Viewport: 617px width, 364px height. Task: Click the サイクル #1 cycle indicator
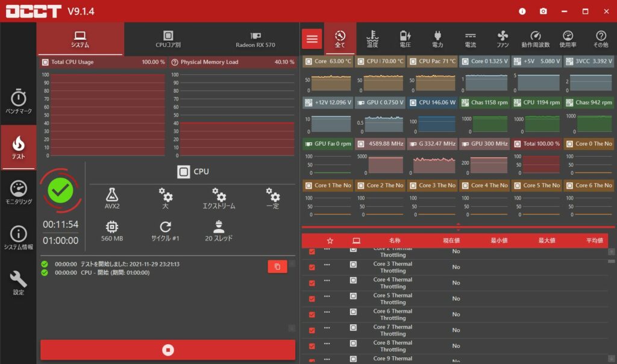tap(165, 231)
